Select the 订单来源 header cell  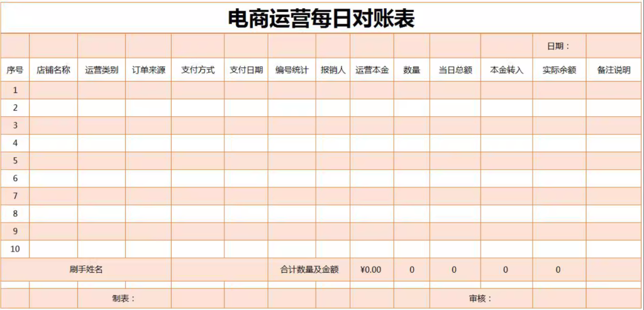(x=148, y=70)
